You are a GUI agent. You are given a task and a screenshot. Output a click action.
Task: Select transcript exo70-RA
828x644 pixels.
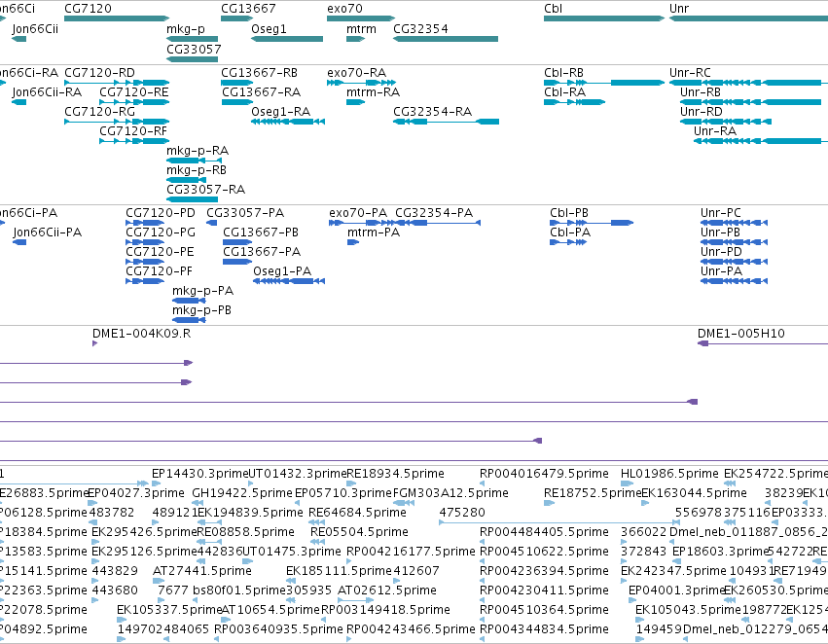[x=361, y=83]
